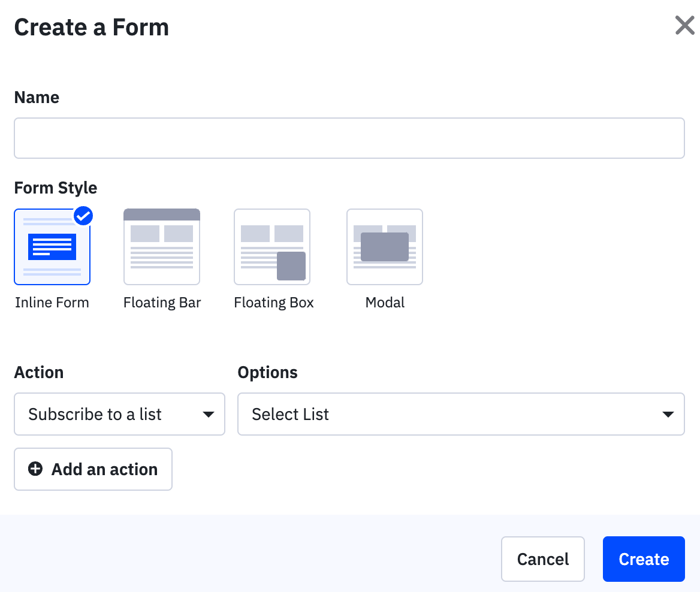The image size is (700, 592).
Task: Click the plus icon beside Add an action
Action: pos(35,469)
